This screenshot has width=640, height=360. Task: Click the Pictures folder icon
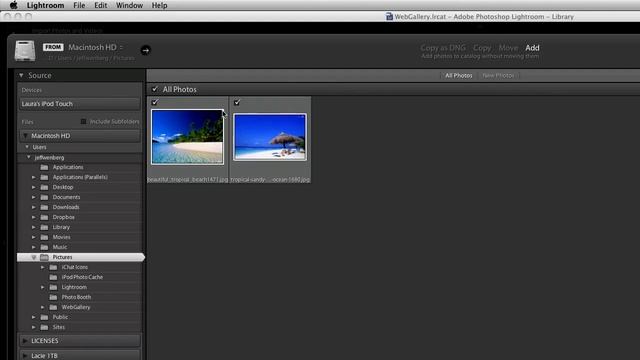(44, 257)
